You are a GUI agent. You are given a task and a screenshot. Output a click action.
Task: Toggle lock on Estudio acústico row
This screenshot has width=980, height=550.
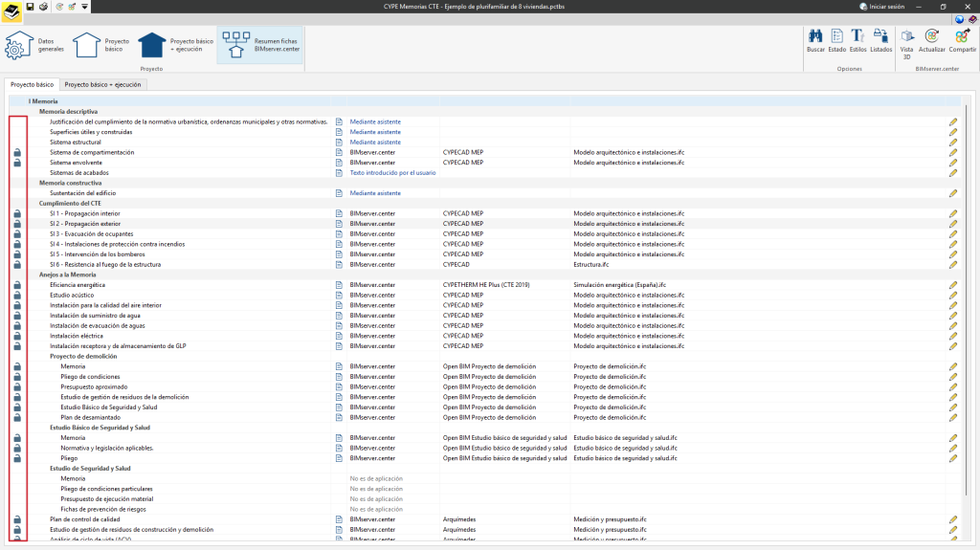point(17,295)
